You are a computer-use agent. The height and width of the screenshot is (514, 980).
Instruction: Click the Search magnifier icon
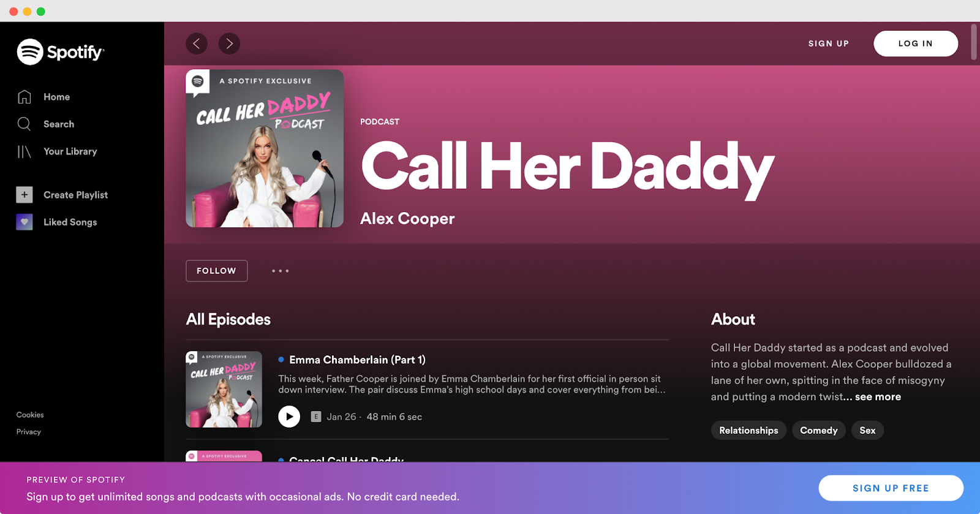24,124
